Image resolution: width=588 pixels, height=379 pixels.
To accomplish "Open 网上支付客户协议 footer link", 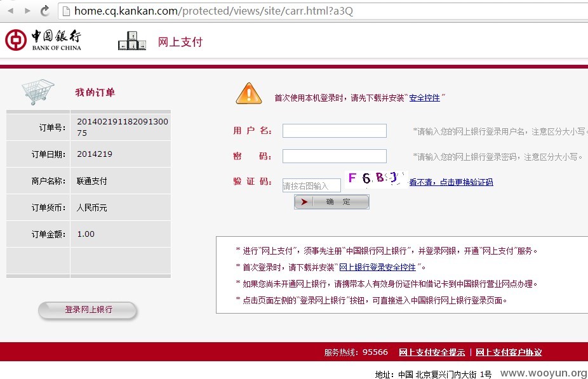I will [x=509, y=352].
